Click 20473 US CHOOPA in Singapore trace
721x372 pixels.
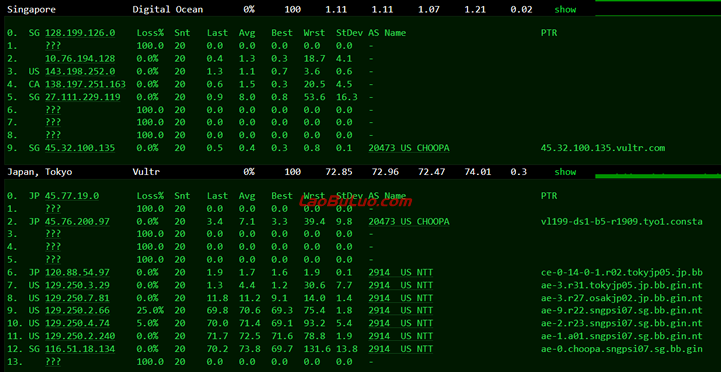click(x=409, y=148)
